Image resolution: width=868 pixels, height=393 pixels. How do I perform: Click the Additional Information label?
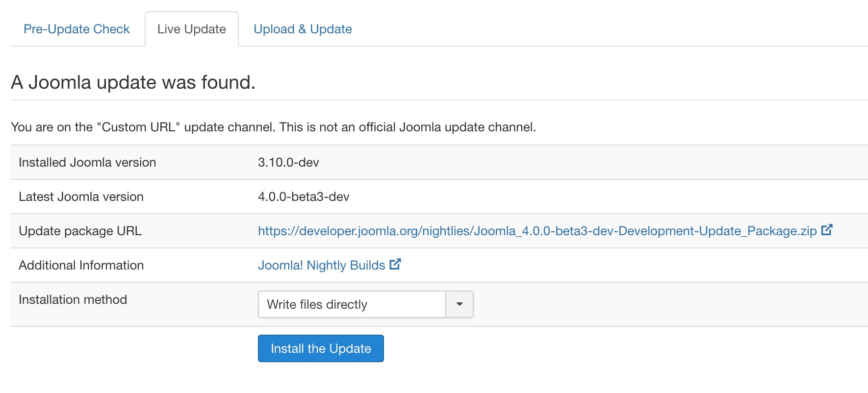81,265
